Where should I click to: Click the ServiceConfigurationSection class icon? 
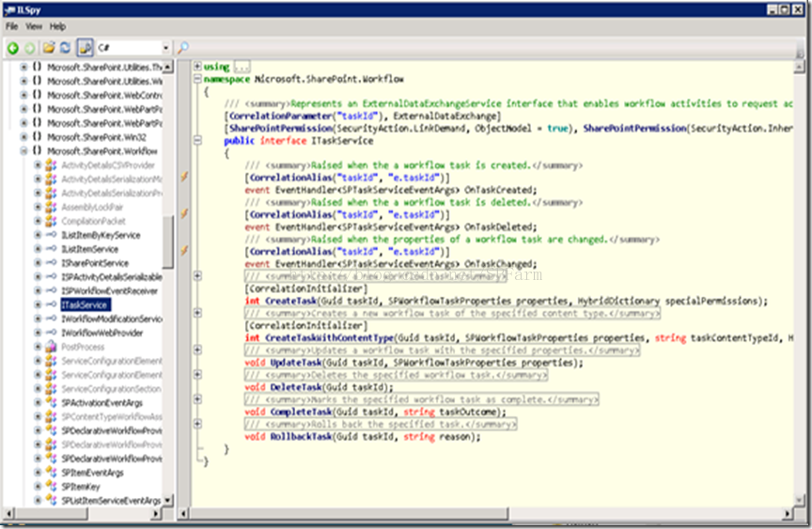(x=52, y=389)
